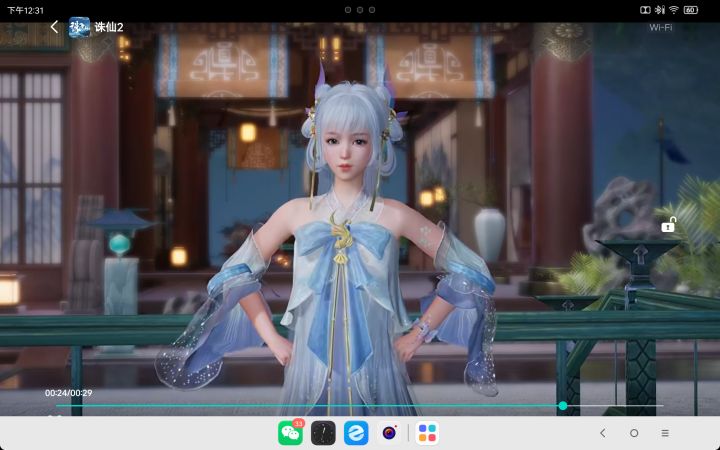
Task: Open WeChat from the dock
Action: click(x=290, y=433)
